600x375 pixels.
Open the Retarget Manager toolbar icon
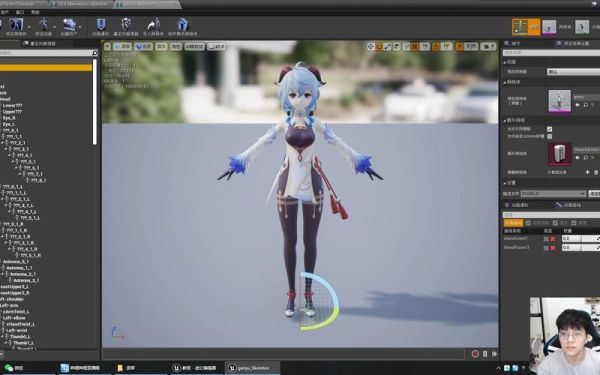pyautogui.click(x=126, y=25)
